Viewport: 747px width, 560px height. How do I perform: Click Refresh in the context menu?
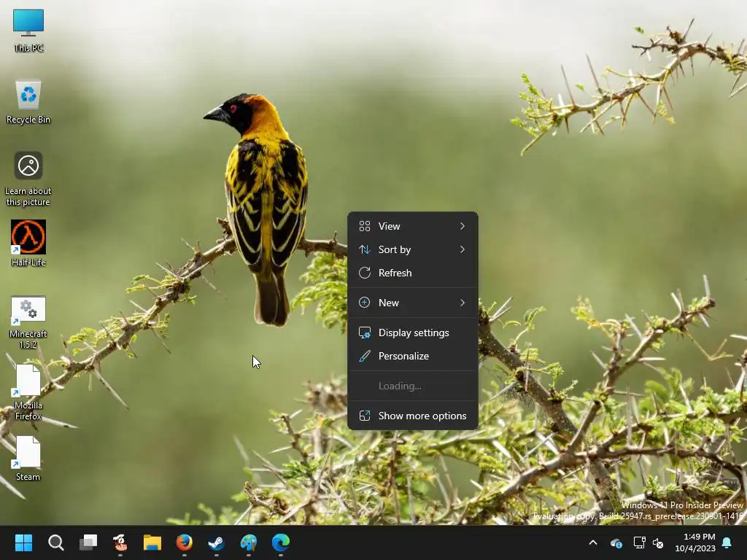click(x=413, y=273)
